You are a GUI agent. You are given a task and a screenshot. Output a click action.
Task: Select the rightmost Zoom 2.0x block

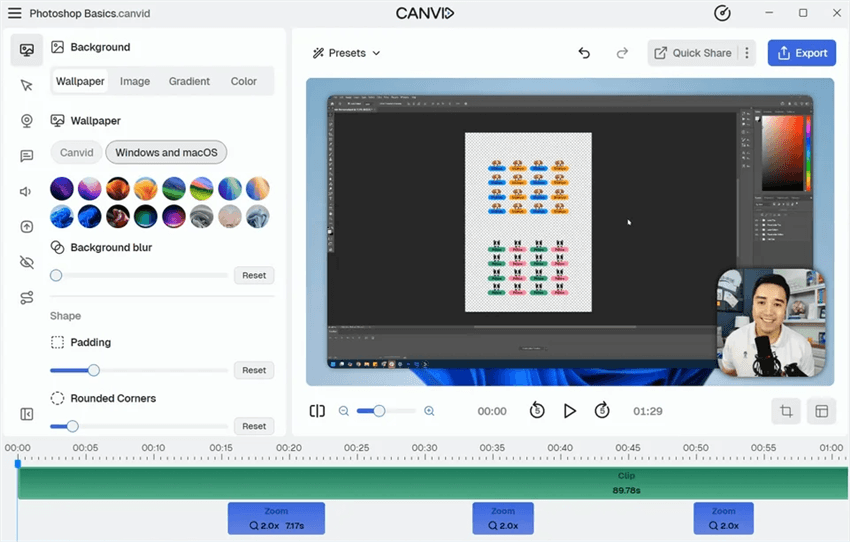[724, 518]
